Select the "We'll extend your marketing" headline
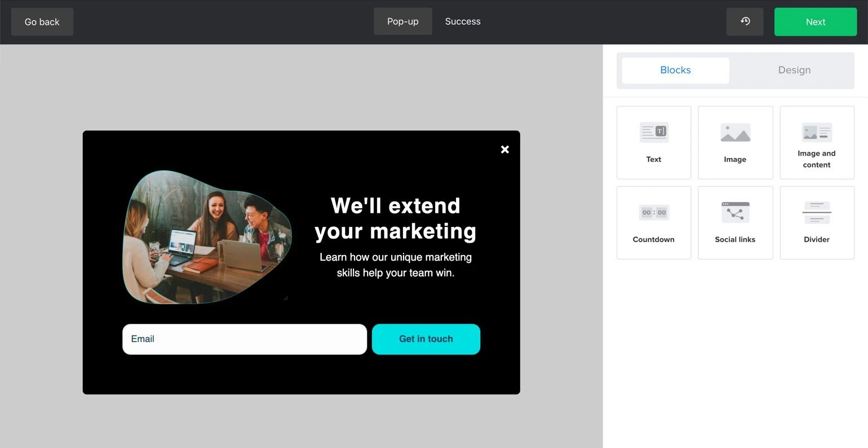Viewport: 868px width, 448px height. 396,218
